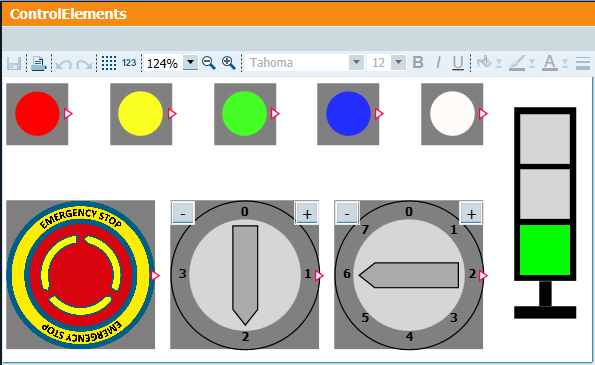Click the white indicator lamp
595x365 pixels.
[452, 113]
